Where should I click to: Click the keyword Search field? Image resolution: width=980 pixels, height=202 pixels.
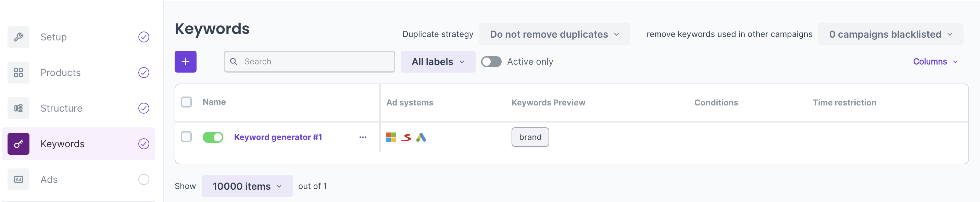316,62
